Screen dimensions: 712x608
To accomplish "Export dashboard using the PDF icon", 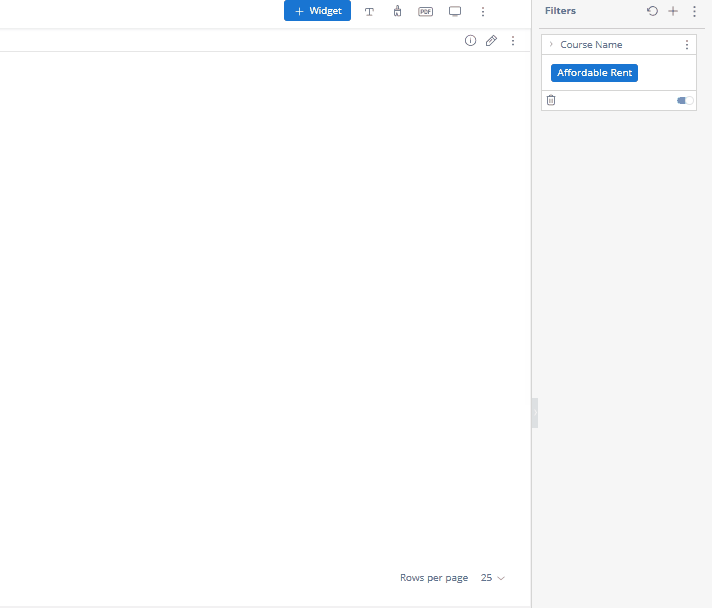I will point(425,11).
